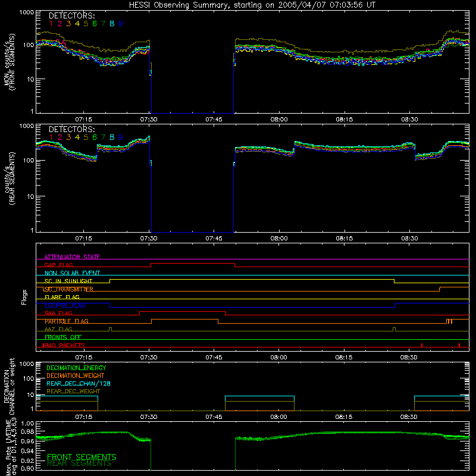476x476 pixels.
Task: Click red detector number 1 in the rear segments legend
Action: (51, 137)
